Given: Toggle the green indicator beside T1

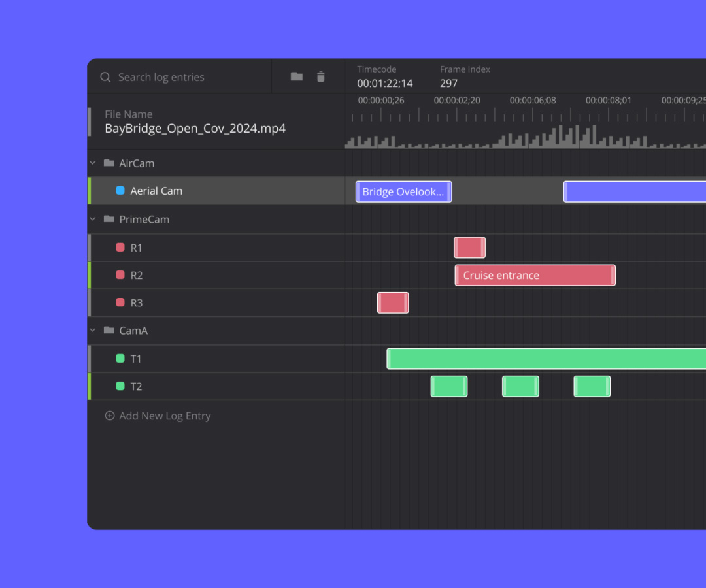Looking at the screenshot, I should (121, 358).
